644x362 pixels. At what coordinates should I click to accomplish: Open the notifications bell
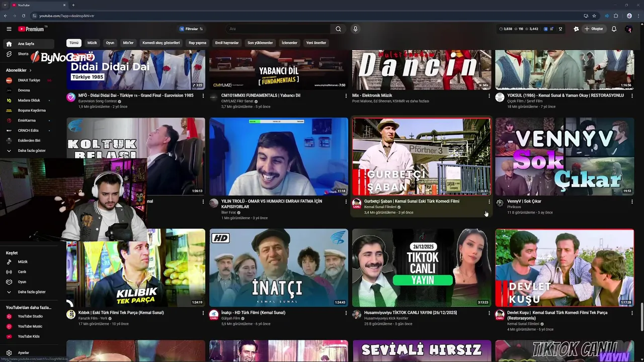tap(614, 29)
